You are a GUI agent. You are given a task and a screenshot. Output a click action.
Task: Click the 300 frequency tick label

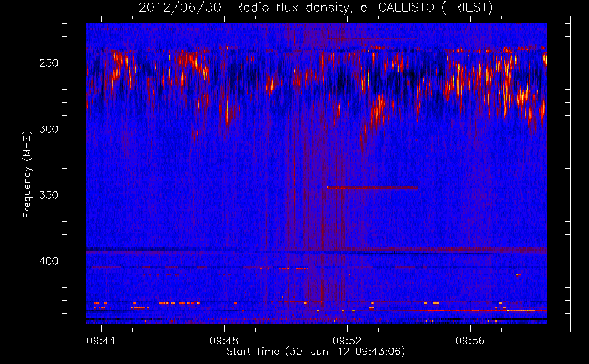[49, 129]
